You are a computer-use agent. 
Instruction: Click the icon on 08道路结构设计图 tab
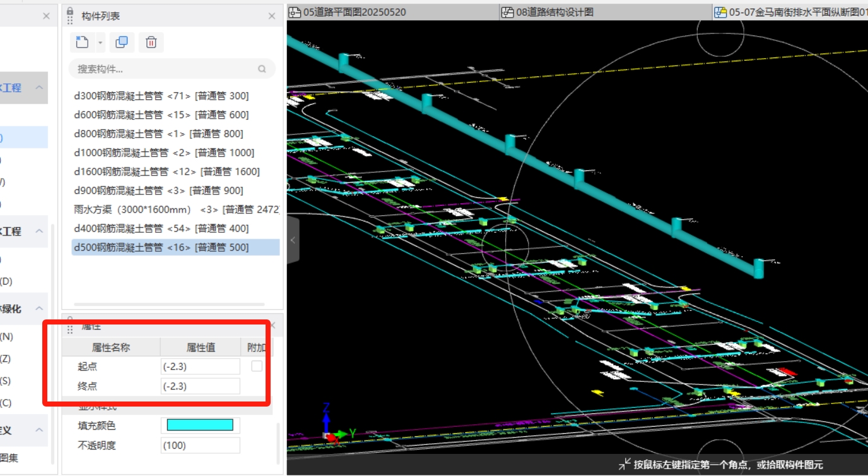(x=508, y=12)
